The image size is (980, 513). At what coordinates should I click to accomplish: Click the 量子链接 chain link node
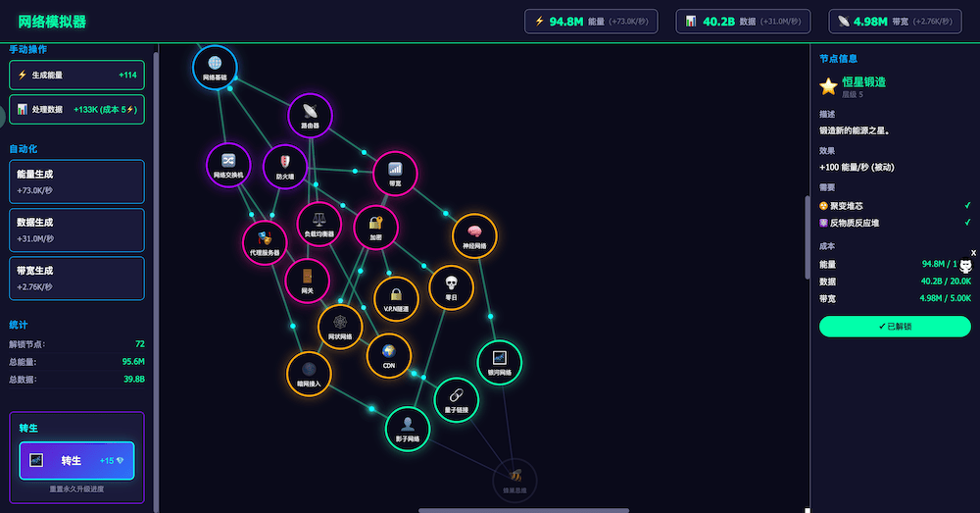click(456, 399)
